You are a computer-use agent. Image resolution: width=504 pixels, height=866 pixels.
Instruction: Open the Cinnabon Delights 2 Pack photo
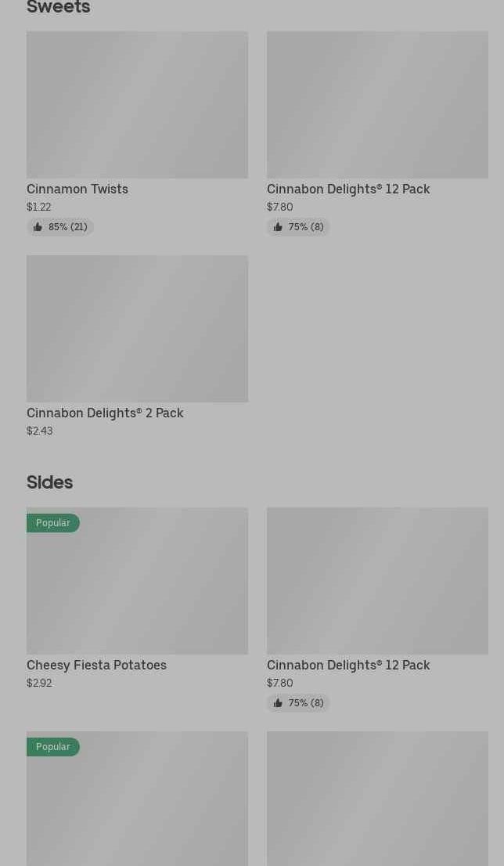point(137,329)
